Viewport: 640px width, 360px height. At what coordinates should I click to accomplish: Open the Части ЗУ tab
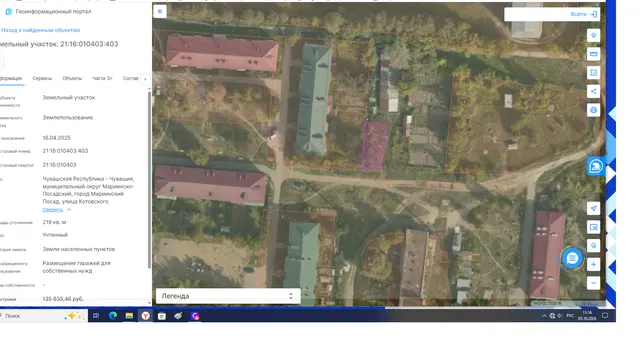pos(102,78)
